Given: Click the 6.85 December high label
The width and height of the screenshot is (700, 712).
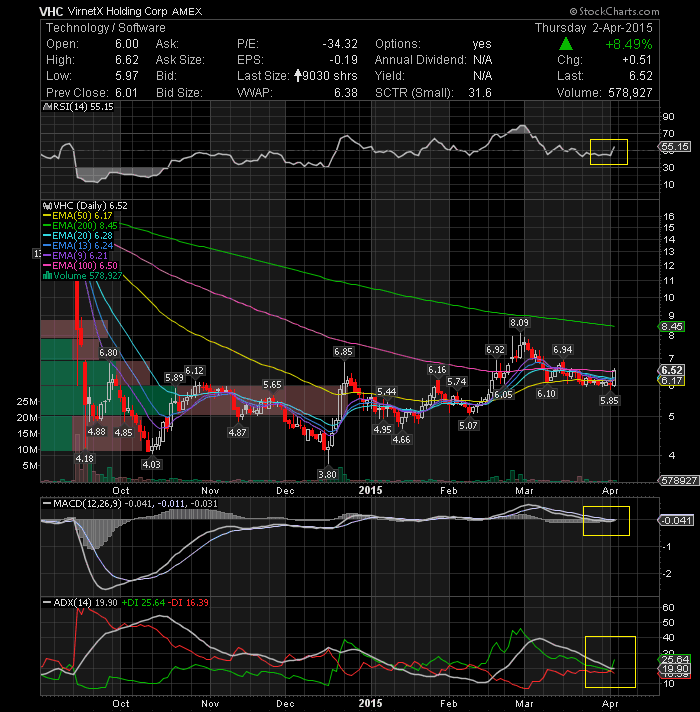Looking at the screenshot, I should [x=343, y=351].
